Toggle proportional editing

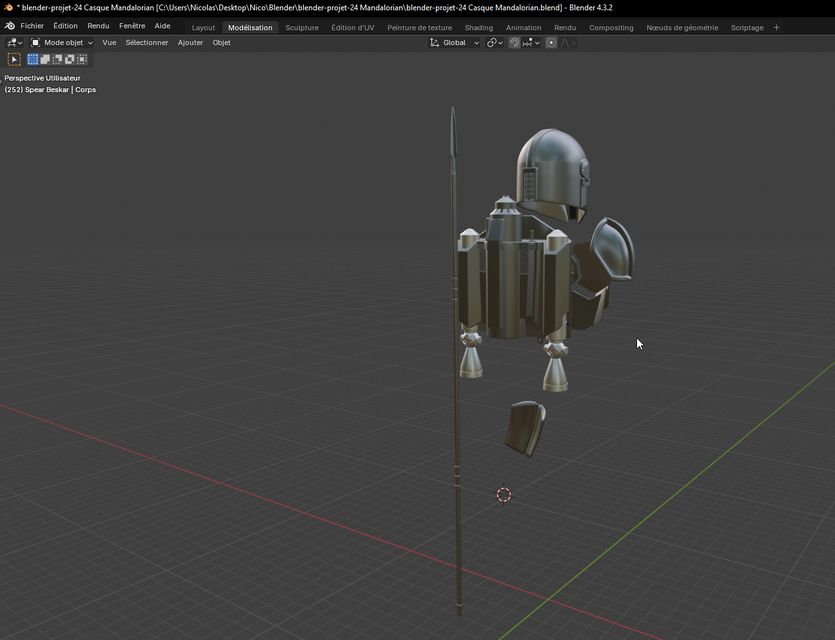coord(551,42)
